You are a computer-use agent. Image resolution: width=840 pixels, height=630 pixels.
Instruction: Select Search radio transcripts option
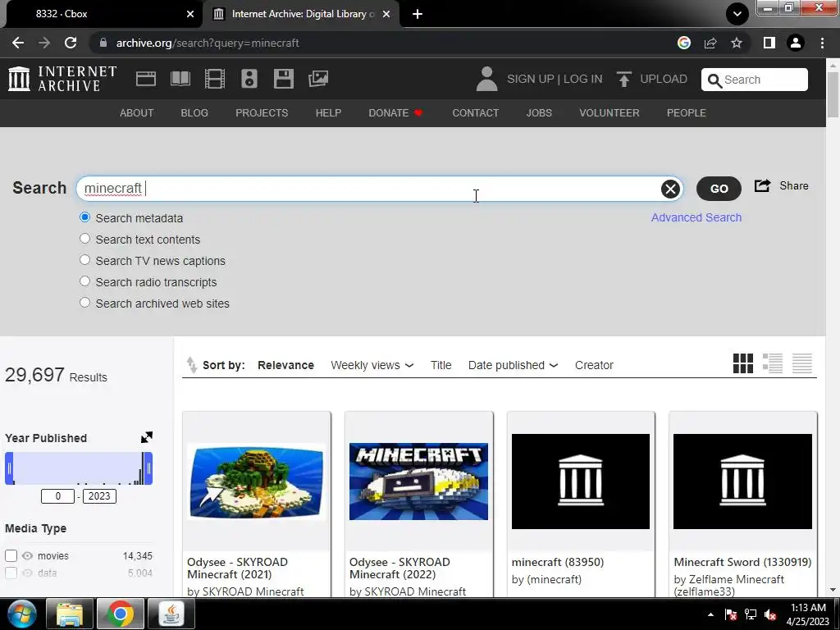point(84,281)
